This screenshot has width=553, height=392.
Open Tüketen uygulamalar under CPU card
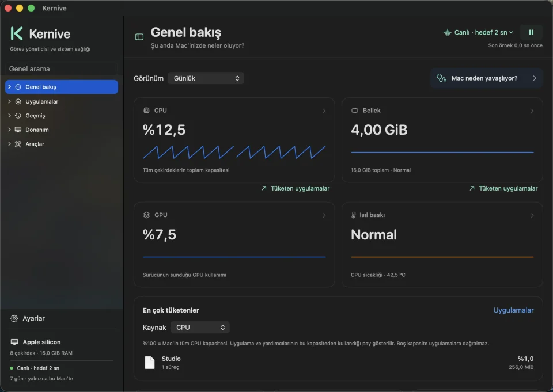(x=296, y=188)
